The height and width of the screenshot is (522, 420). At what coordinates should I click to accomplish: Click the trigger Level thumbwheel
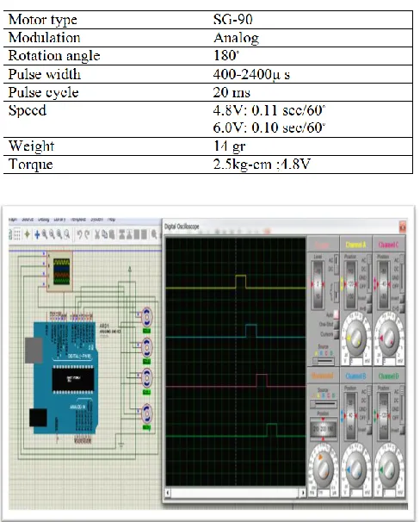click(x=318, y=284)
